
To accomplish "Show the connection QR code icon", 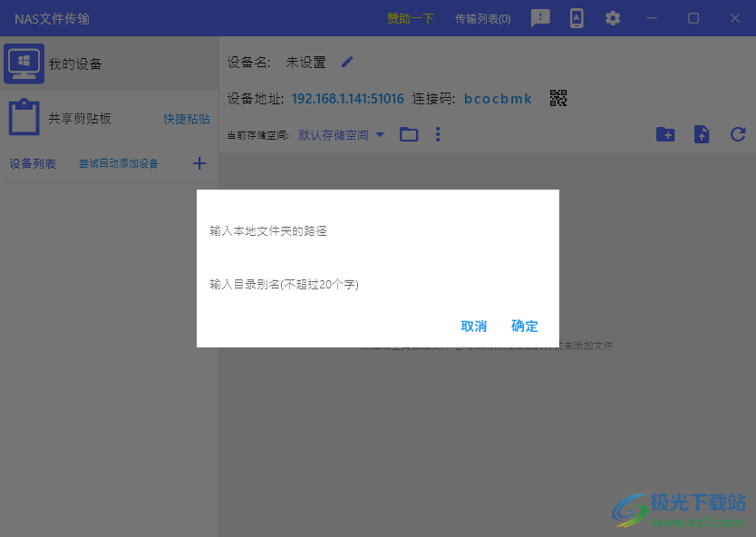I will tap(557, 98).
